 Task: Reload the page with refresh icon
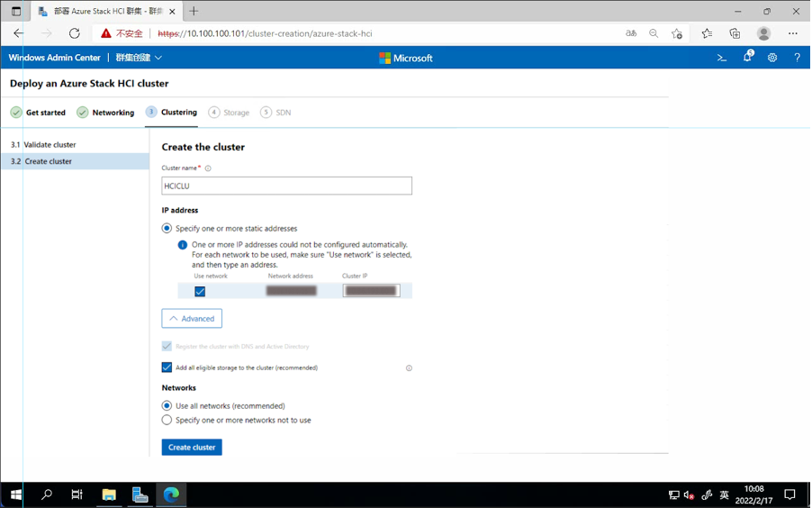(75, 33)
